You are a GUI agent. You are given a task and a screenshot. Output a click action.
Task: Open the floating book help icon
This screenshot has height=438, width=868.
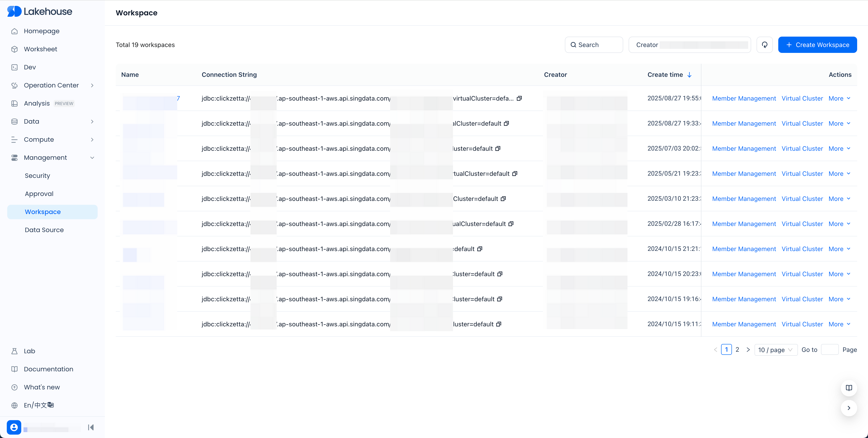[x=849, y=388]
